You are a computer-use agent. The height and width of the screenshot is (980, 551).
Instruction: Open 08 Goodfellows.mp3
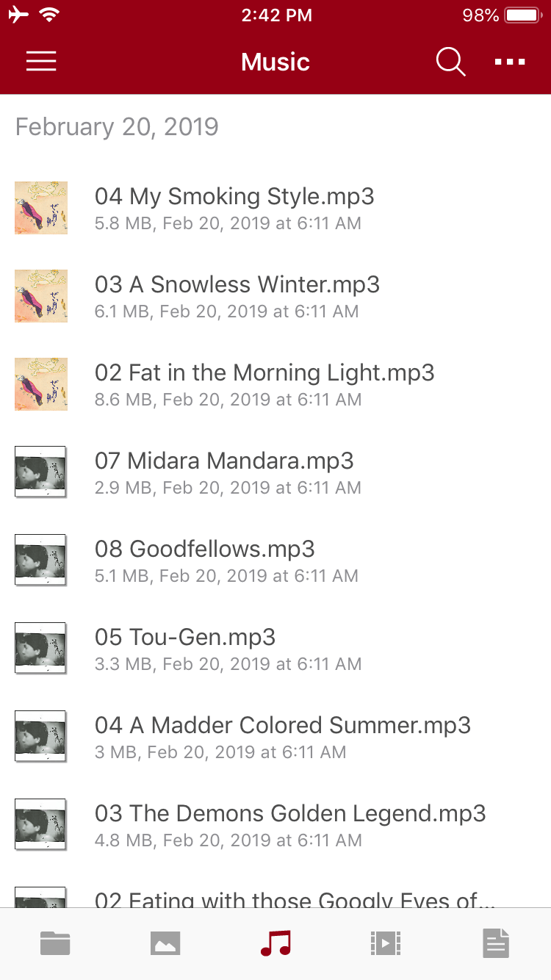(275, 561)
